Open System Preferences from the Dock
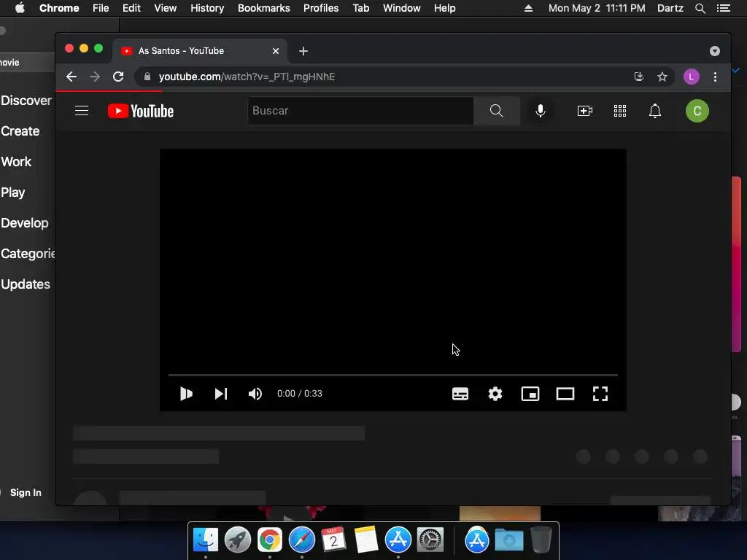 click(x=430, y=540)
